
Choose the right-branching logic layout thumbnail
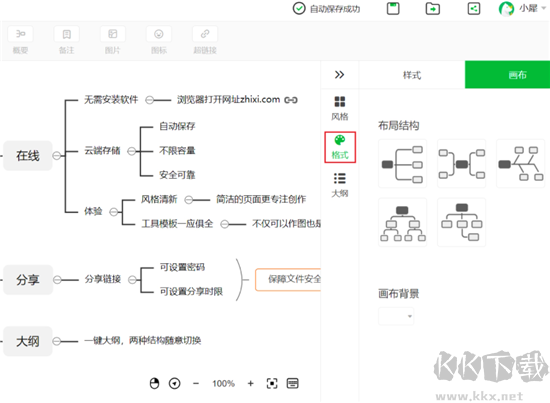tap(402, 164)
